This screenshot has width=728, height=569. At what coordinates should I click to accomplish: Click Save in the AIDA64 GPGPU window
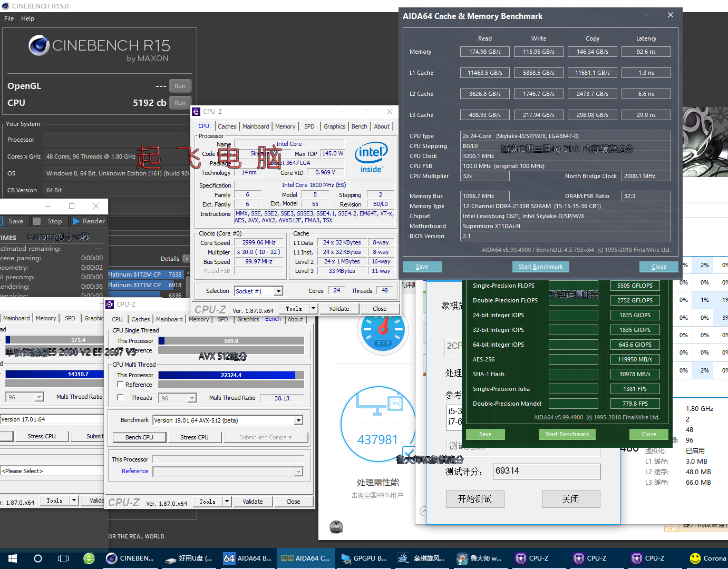(485, 434)
